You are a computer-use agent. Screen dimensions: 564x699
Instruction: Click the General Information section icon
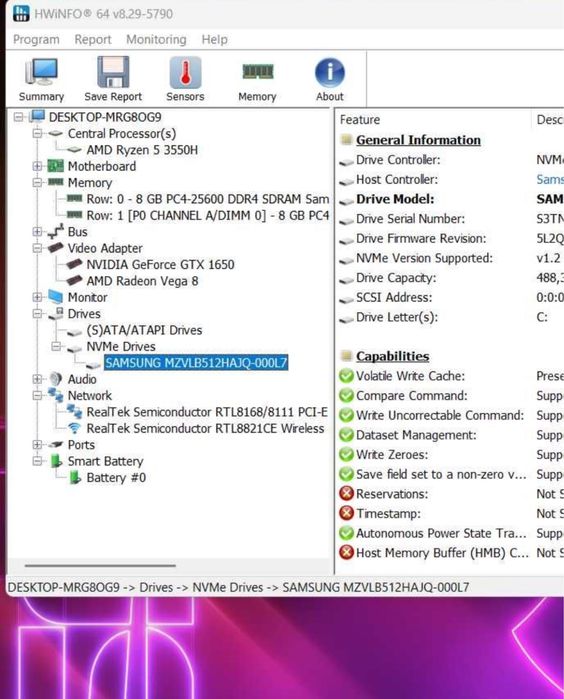click(346, 140)
